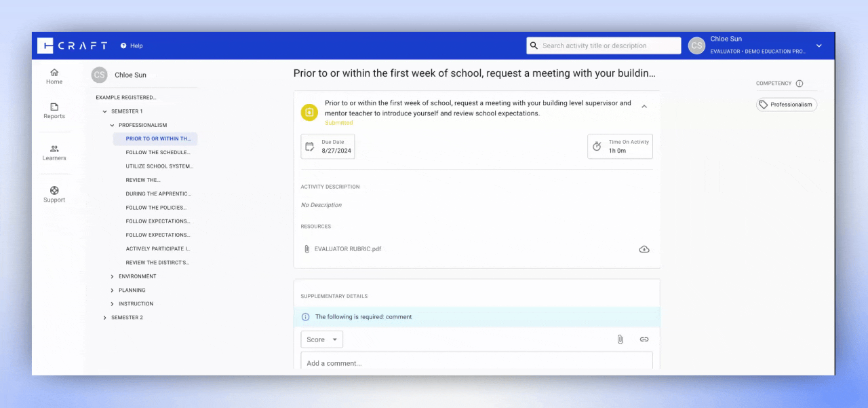Expand the Environment tree section

(x=113, y=276)
